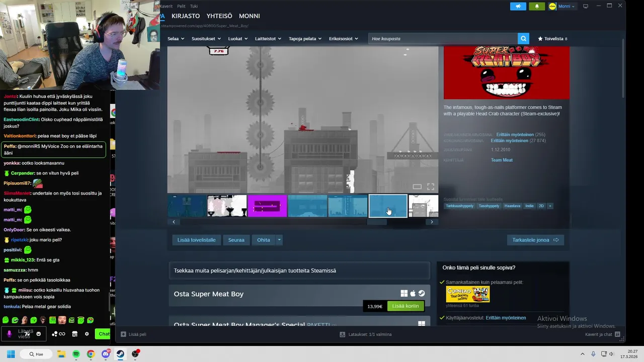Select the magenta screenshot thumbnail

point(267,206)
